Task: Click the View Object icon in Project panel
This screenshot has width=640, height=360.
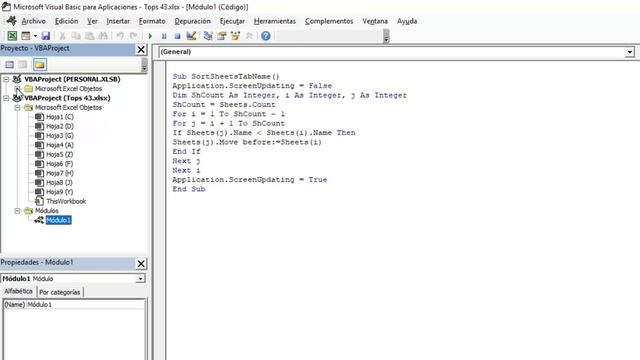Action: (23, 64)
